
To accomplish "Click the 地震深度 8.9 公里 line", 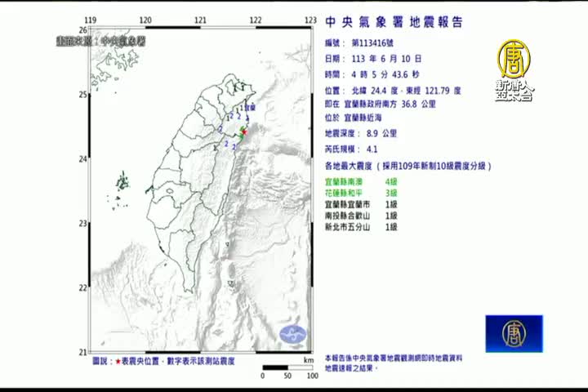I will pos(360,133).
